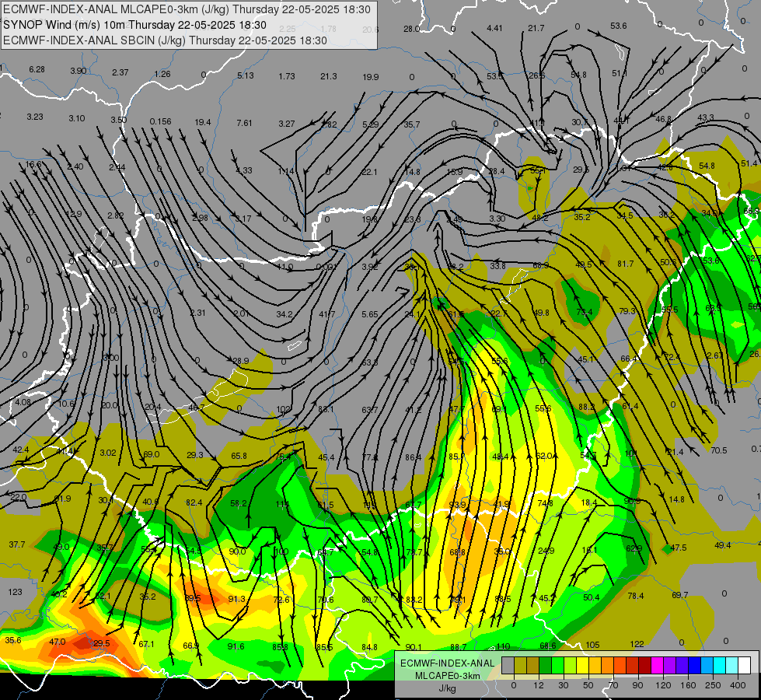Click the map value 88.7
The width and height of the screenshot is (761, 700).
point(458,647)
